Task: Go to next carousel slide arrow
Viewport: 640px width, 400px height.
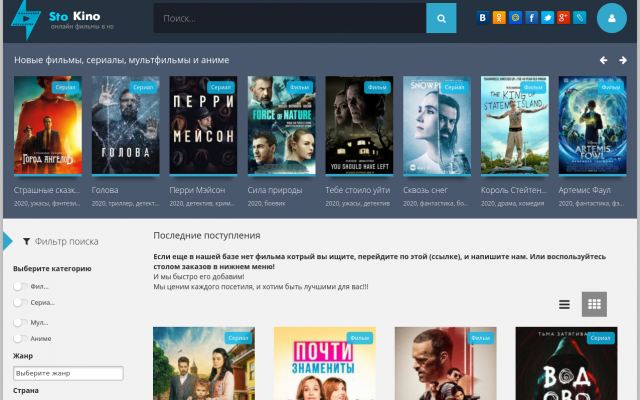Action: coord(623,60)
